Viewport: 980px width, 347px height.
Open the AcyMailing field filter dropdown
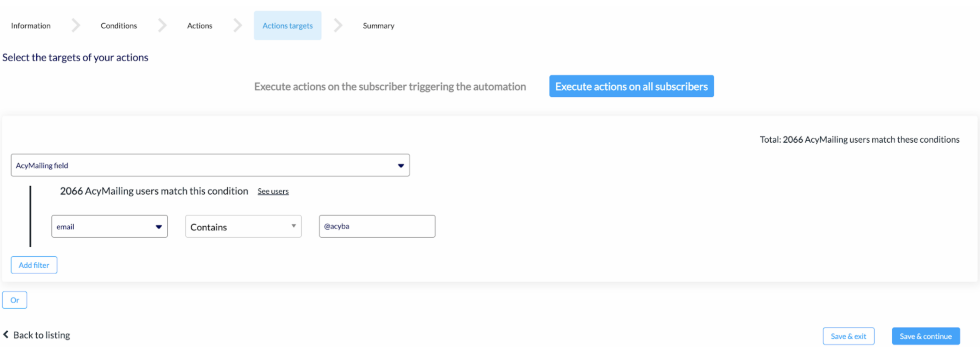(x=210, y=165)
